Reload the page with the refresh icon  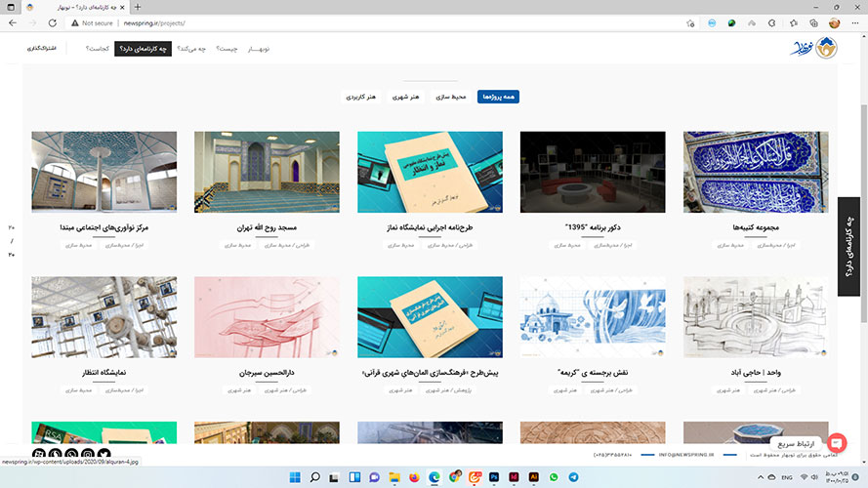[53, 23]
